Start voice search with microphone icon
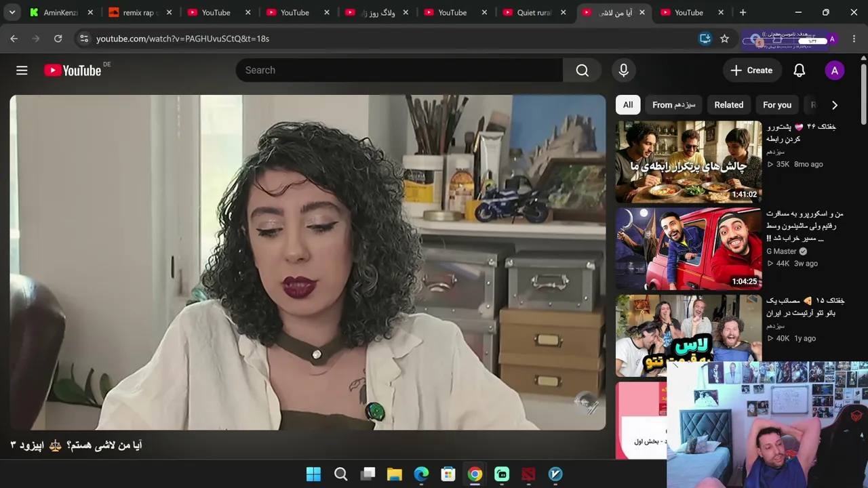868x488 pixels. click(624, 70)
